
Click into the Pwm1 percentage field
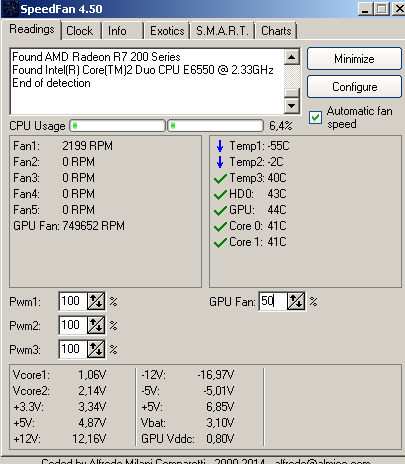(73, 301)
